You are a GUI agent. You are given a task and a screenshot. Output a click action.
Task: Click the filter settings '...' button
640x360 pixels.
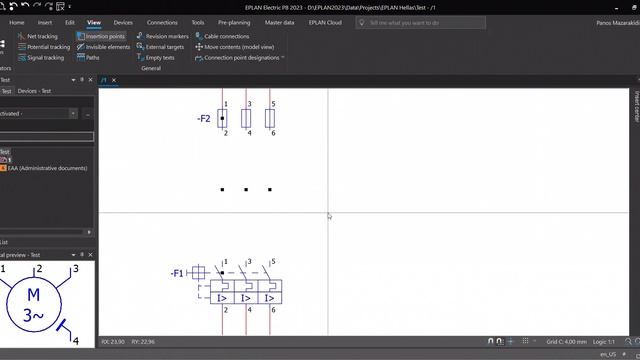point(88,114)
